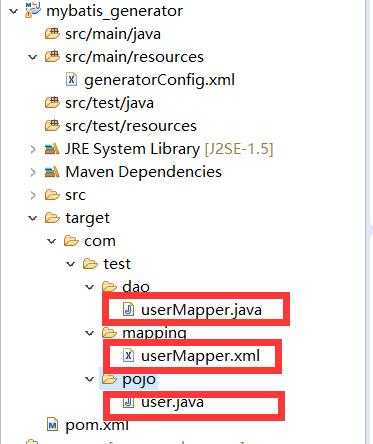
Task: Click pom.xml Maven file icon
Action: pyautogui.click(x=52, y=425)
